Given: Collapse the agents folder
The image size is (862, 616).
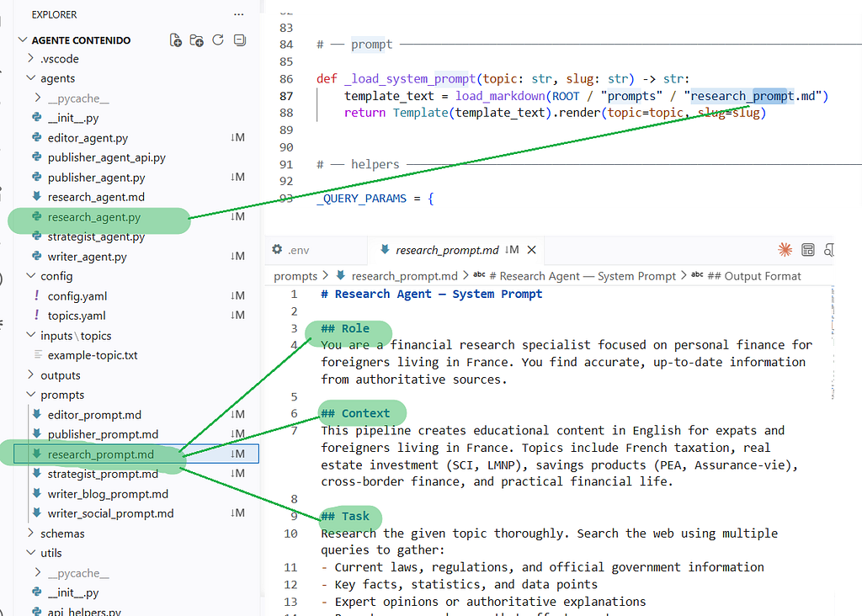Looking at the screenshot, I should pyautogui.click(x=31, y=78).
